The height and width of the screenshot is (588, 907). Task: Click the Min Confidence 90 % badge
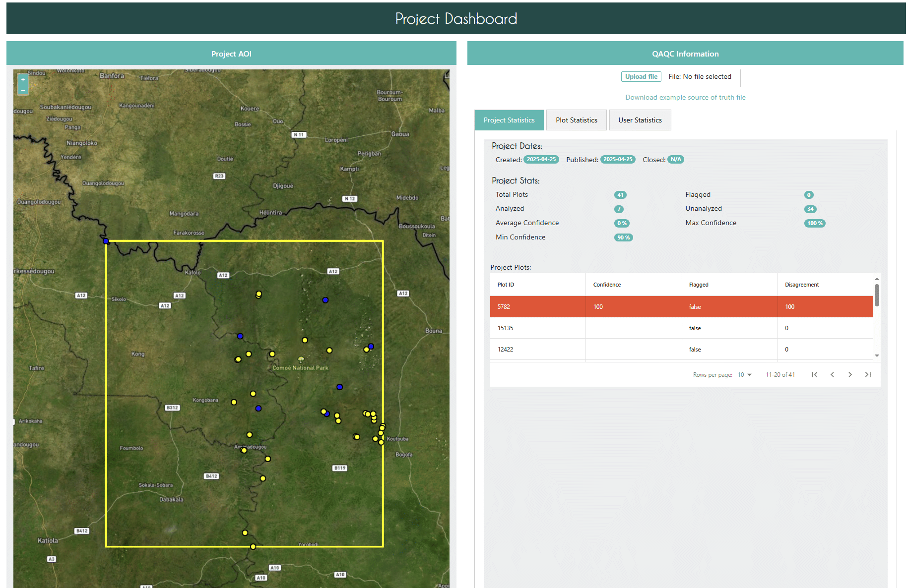click(624, 238)
